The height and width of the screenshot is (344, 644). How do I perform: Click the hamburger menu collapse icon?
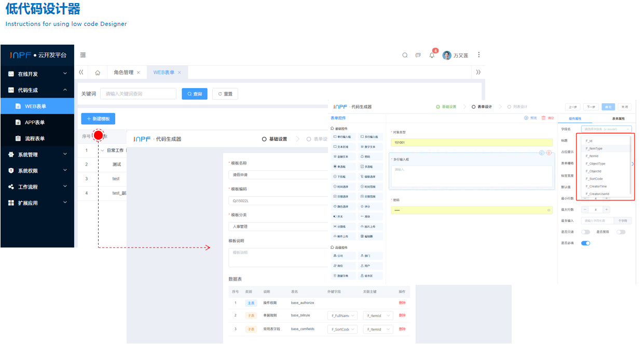pos(83,55)
